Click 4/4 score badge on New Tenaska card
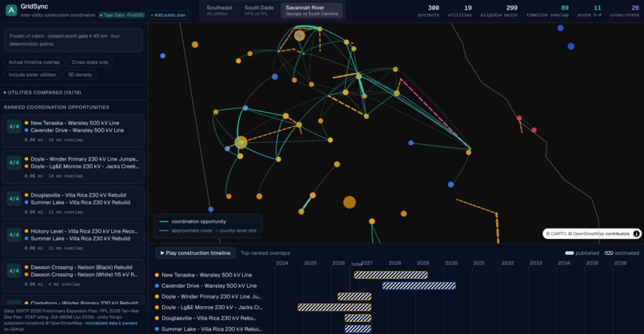Viewport: 644px width, 334px height. coord(14,126)
